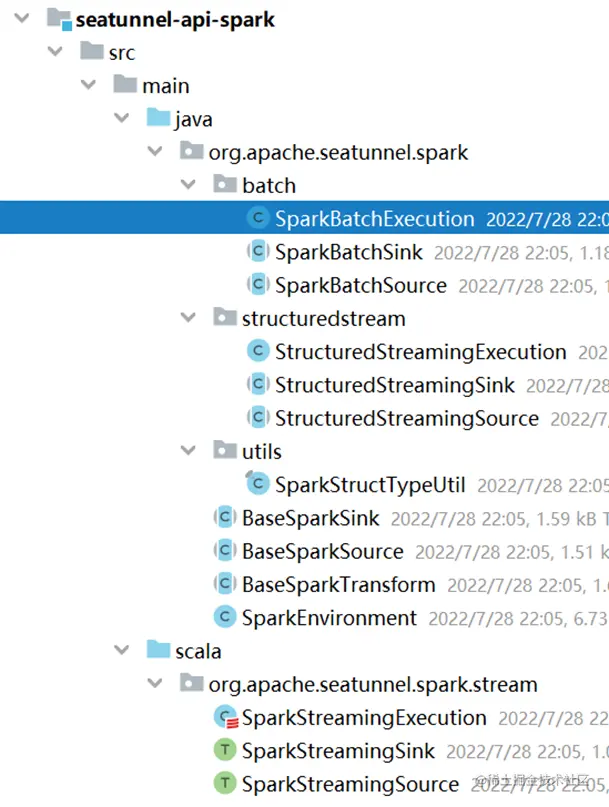Click the StructuredStreamingSource class icon
This screenshot has width=609, height=807.
click(x=258, y=417)
